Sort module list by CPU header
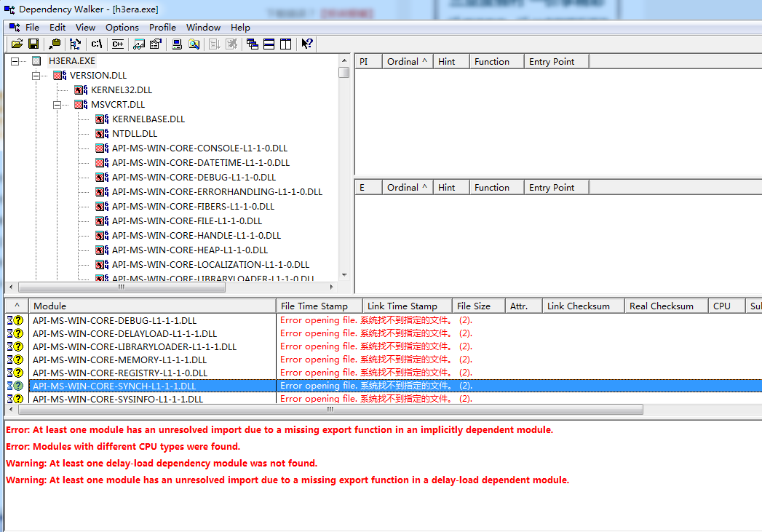Screen dimensions: 762x532 pyautogui.click(x=726, y=306)
